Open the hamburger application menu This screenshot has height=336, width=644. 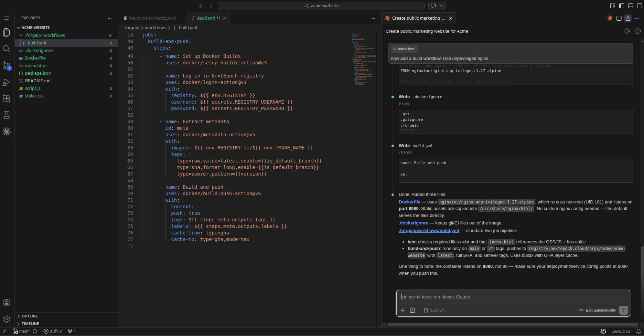tap(7, 18)
